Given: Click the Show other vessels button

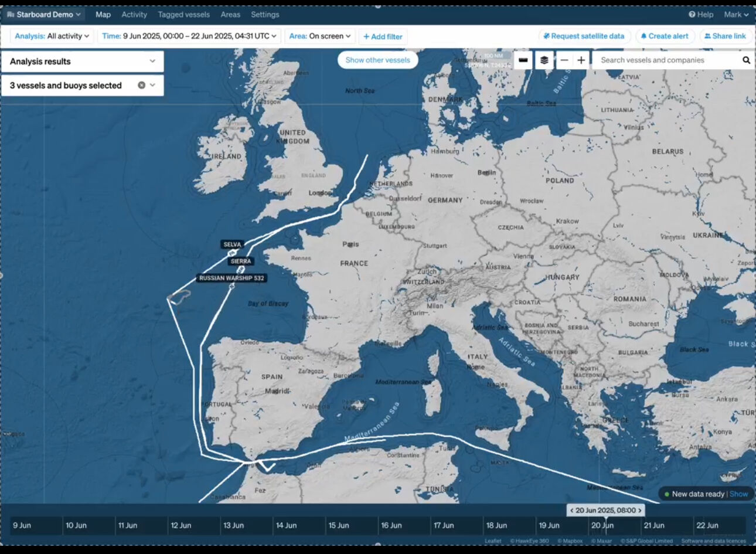Looking at the screenshot, I should point(377,60).
